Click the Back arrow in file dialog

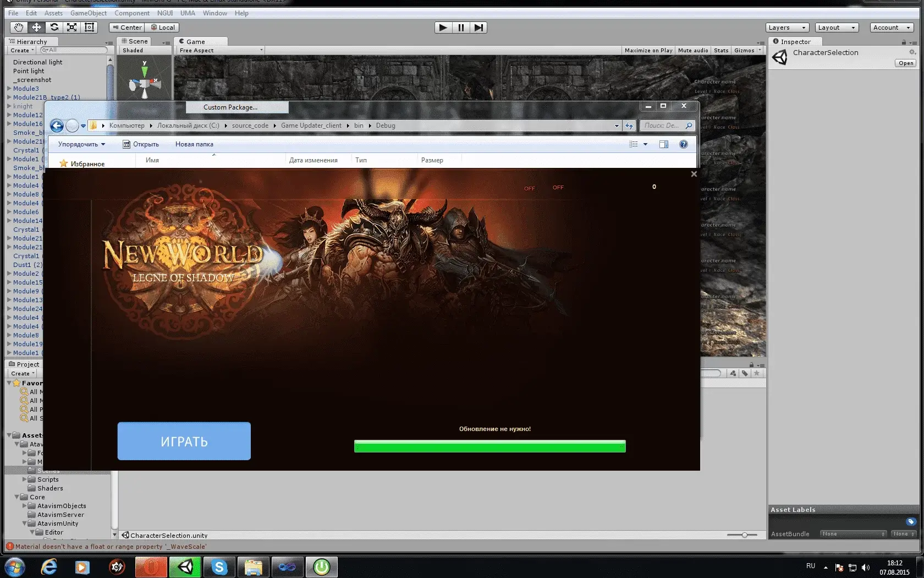pyautogui.click(x=57, y=126)
